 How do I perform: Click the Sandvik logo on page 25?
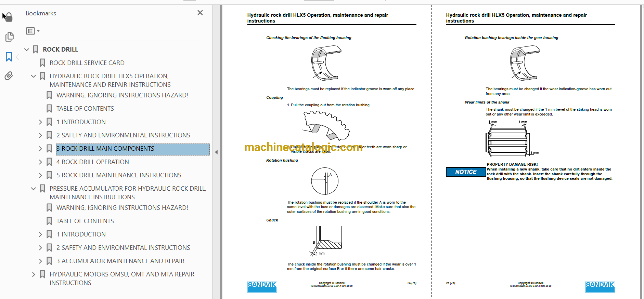(x=262, y=287)
